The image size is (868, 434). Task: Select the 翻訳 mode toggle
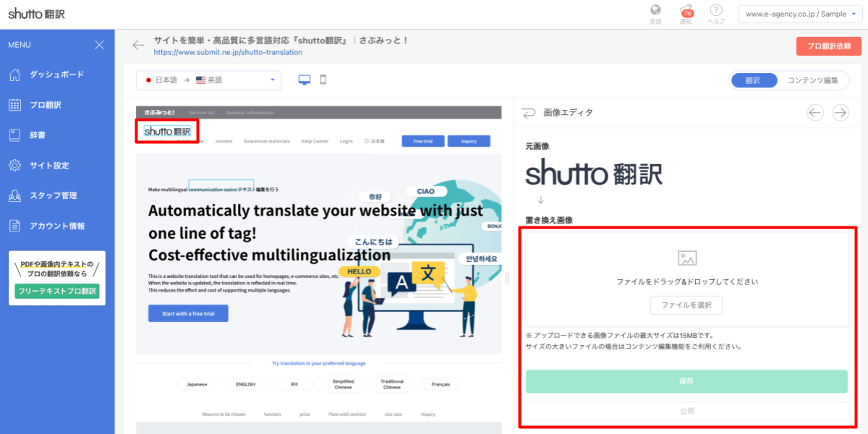click(754, 80)
